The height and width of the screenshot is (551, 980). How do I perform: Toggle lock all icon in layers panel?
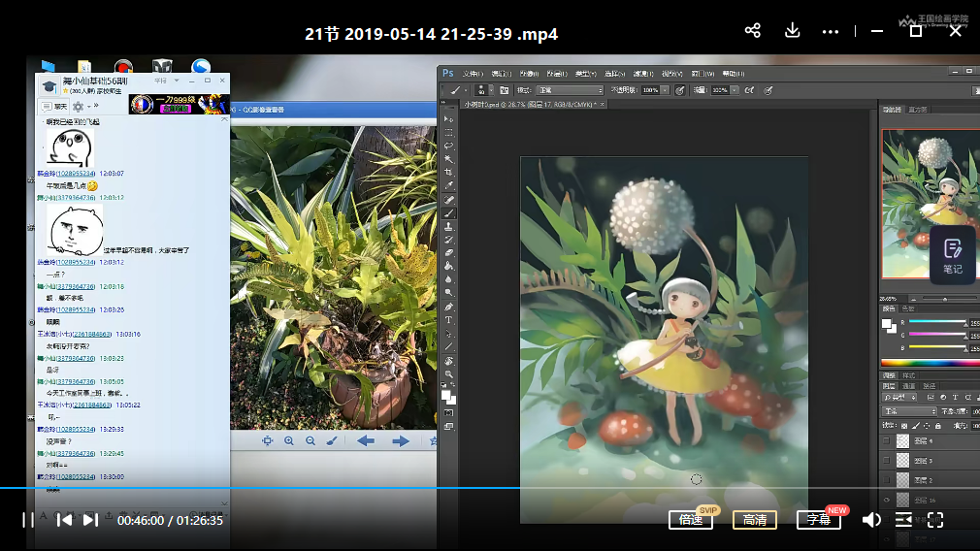(937, 426)
